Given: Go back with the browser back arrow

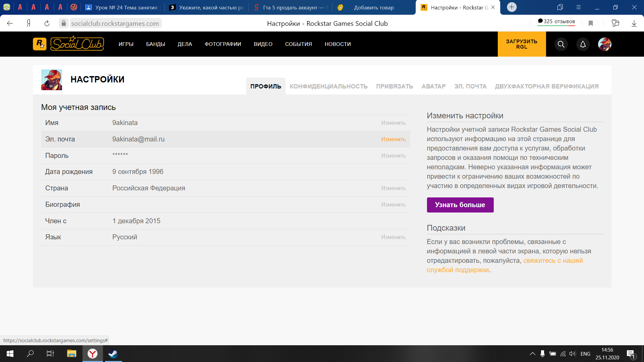Looking at the screenshot, I should (x=10, y=23).
